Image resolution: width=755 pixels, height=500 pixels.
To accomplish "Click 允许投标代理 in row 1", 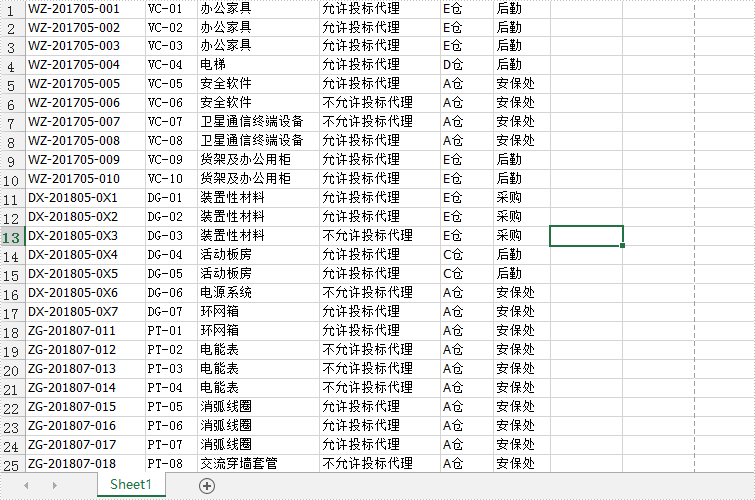I will click(x=379, y=9).
